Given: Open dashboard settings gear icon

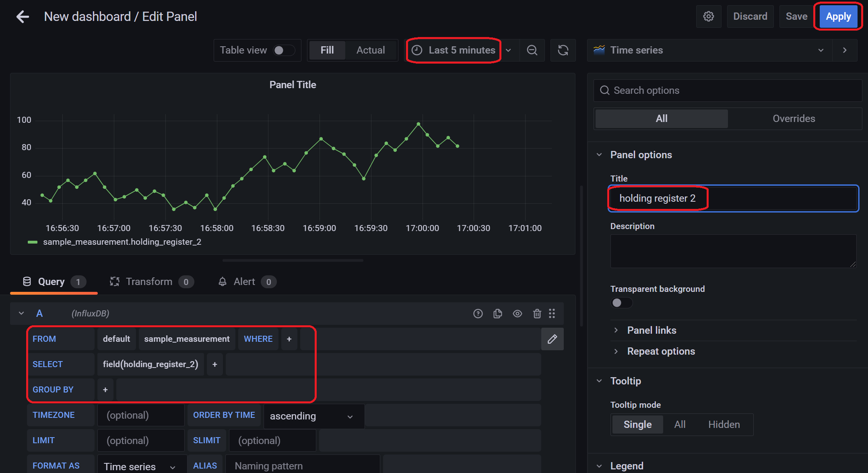Looking at the screenshot, I should point(708,17).
